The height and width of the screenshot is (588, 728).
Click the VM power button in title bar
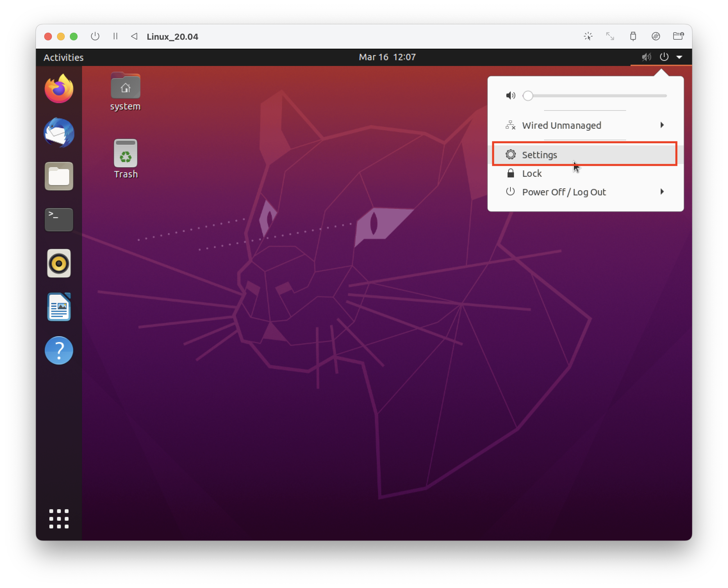[x=95, y=36]
